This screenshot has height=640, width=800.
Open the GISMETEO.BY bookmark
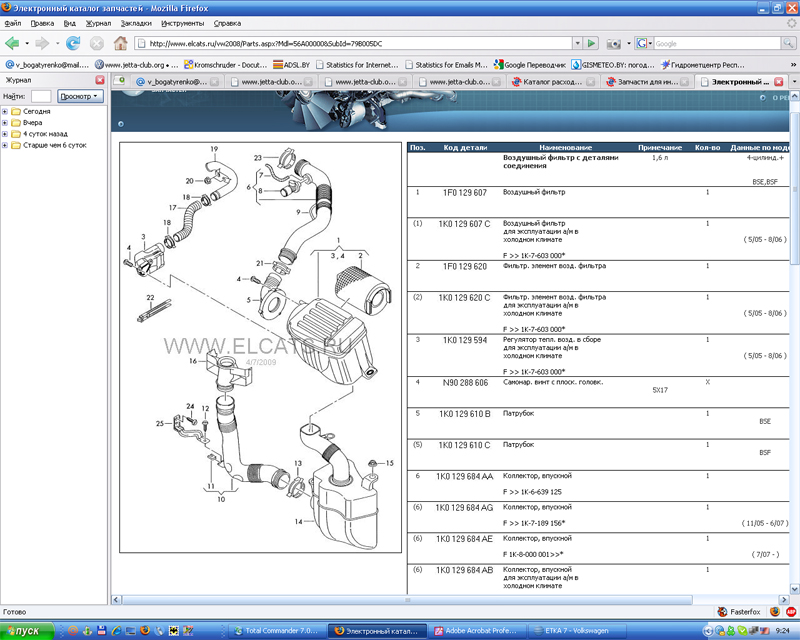613,65
